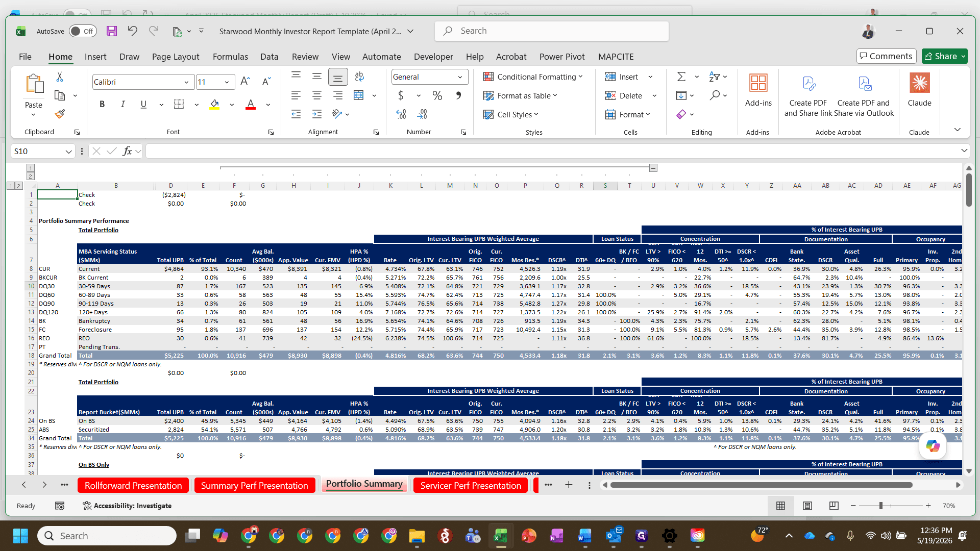Open the Claude add-in icon

pyautogui.click(x=919, y=89)
